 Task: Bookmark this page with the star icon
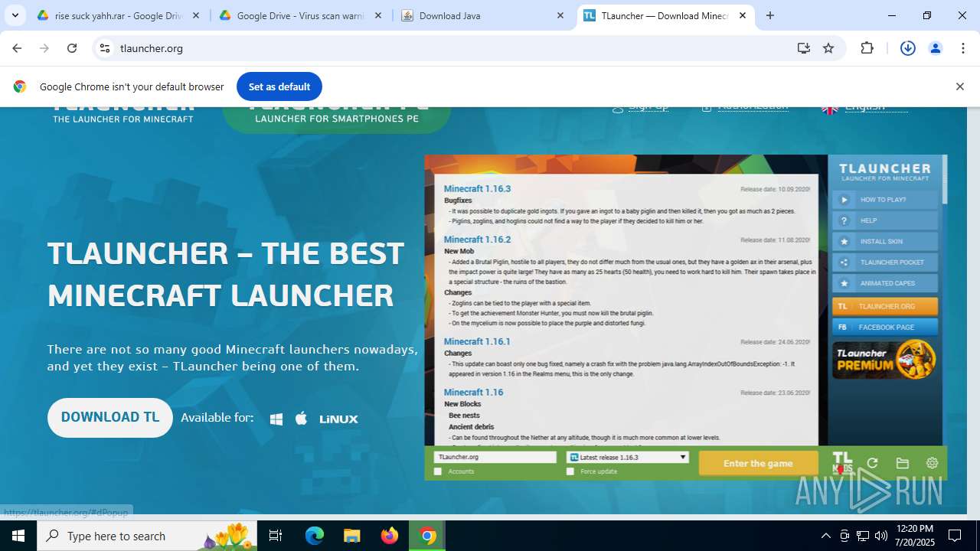[x=828, y=48]
